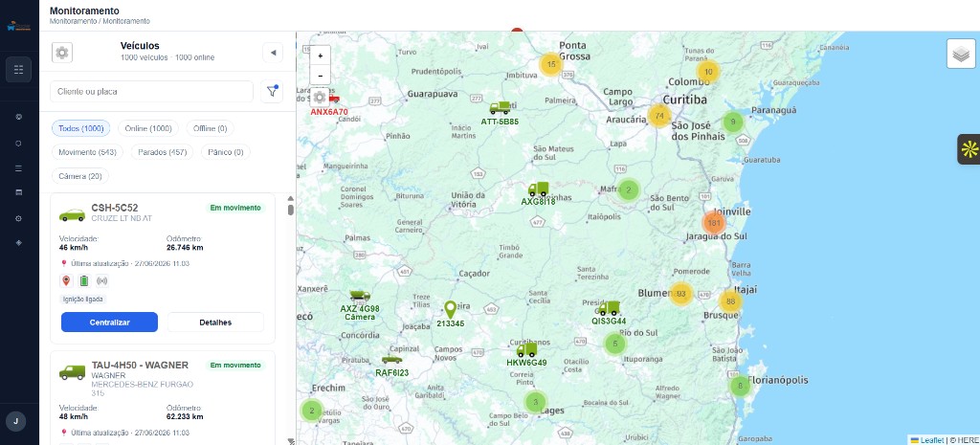The height and width of the screenshot is (445, 980).
Task: Click the Em movimento badge on TAU-4H50
Action: coord(235,365)
